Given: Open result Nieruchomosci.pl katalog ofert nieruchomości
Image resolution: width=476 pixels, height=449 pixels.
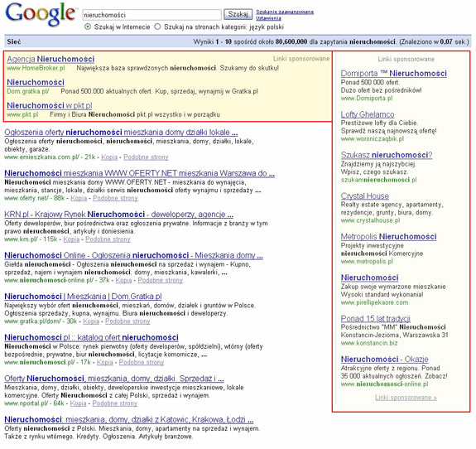Looking at the screenshot, I should (x=91, y=337).
